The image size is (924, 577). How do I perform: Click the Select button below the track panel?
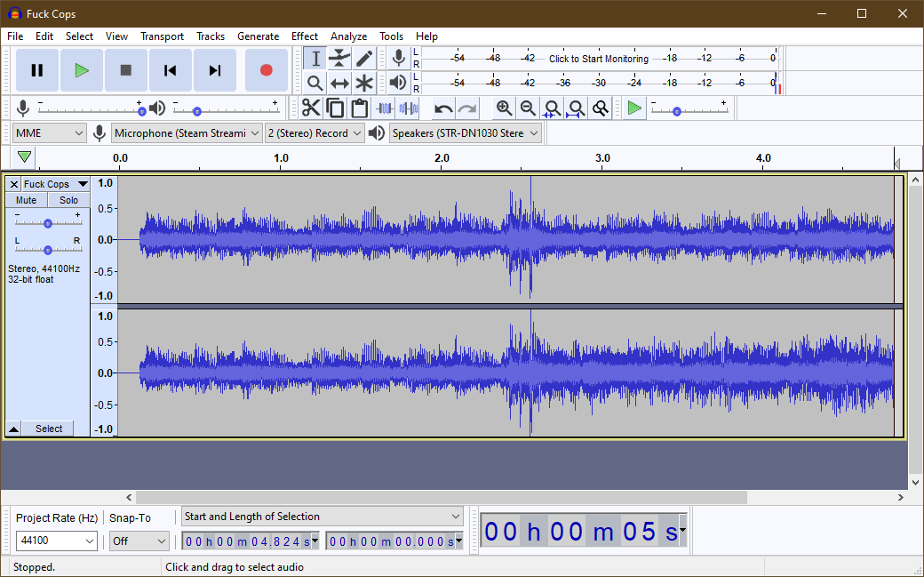click(x=49, y=429)
